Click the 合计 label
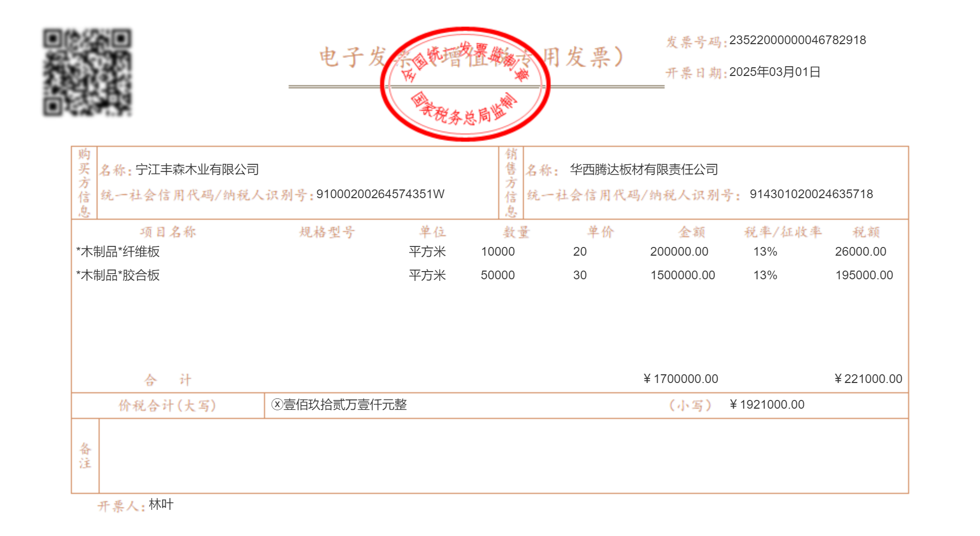 [x=168, y=380]
